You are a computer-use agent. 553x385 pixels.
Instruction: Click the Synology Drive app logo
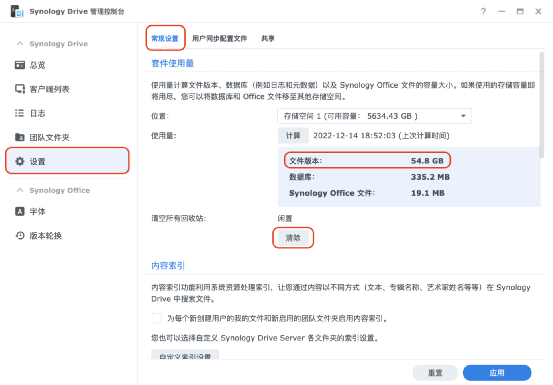click(x=17, y=11)
